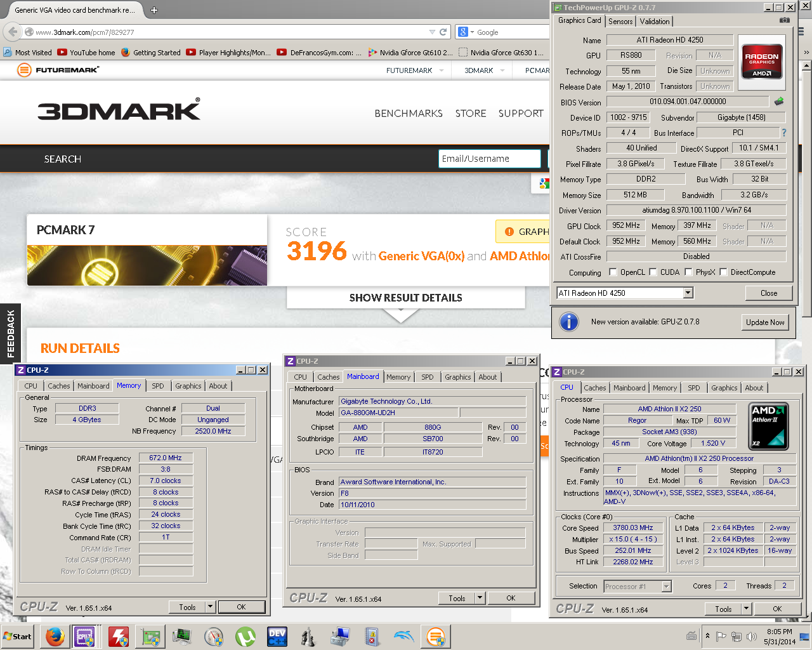Click Firefox back arrow button

click(13, 32)
